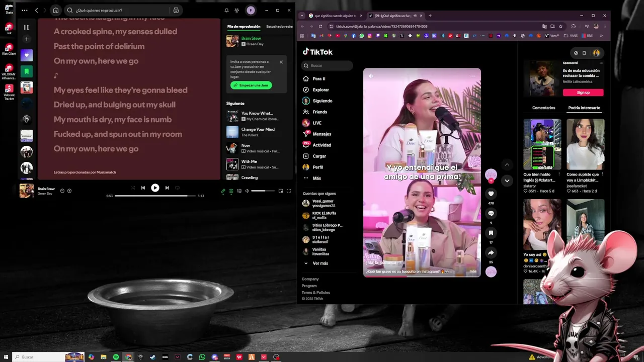
Task: Go back in Spotify navigation
Action: tap(36, 10)
